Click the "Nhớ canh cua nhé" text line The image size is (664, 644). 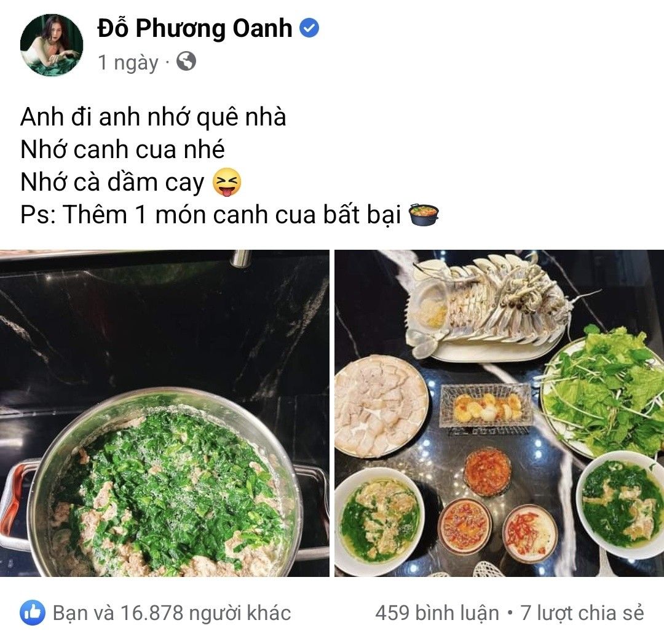(122, 149)
